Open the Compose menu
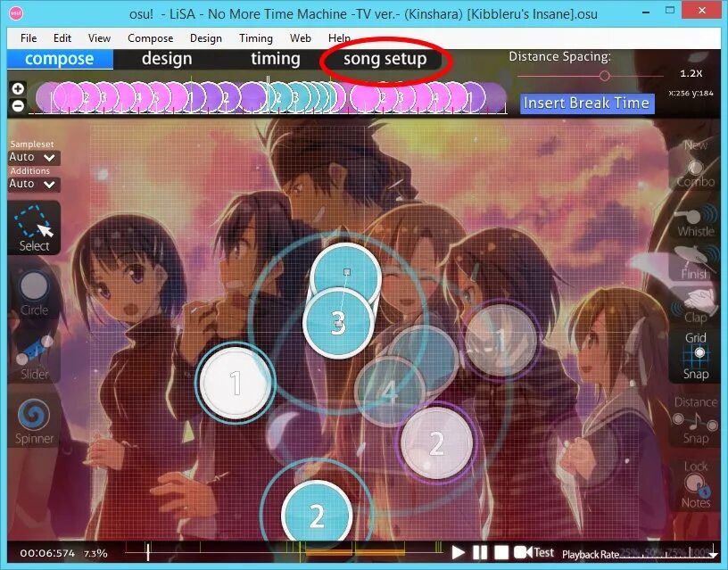 (x=151, y=38)
